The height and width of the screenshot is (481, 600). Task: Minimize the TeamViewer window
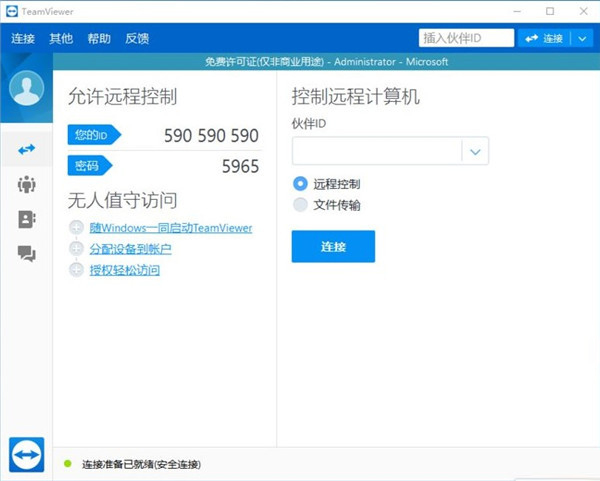[x=517, y=11]
